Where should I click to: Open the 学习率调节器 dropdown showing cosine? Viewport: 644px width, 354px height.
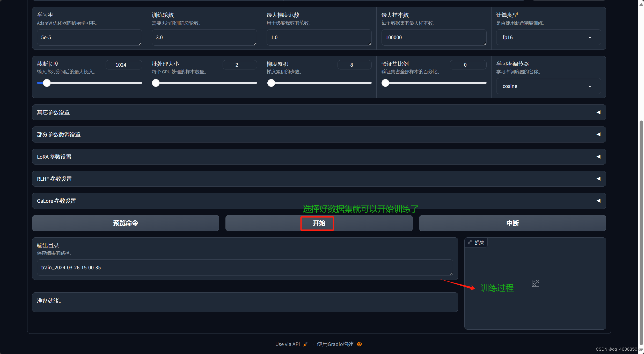point(548,86)
